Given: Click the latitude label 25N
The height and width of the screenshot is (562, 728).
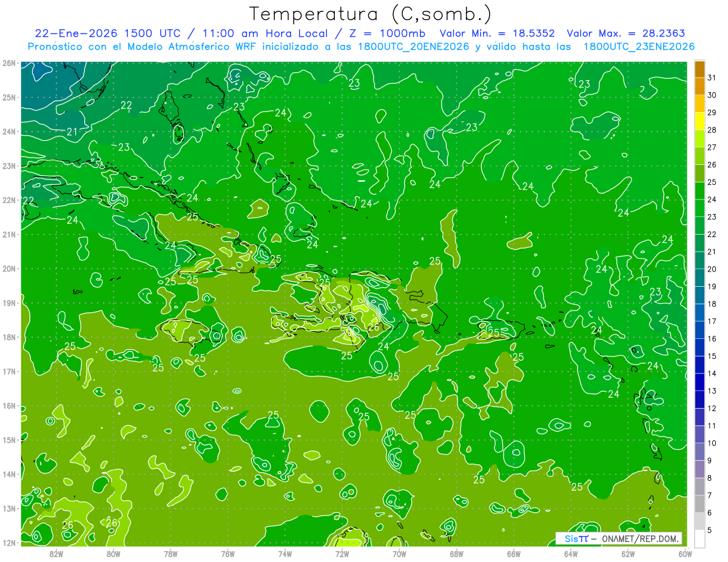Looking at the screenshot, I should 9,97.
